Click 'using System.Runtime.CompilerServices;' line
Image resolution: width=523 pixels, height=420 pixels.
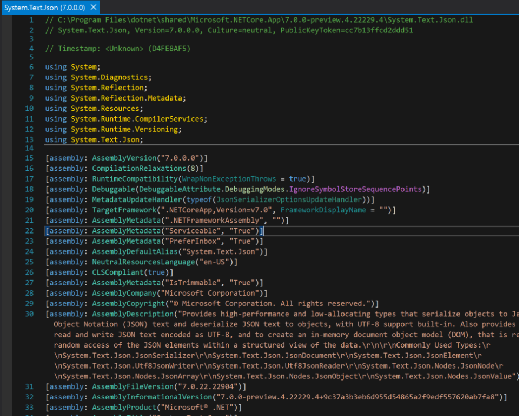127,119
